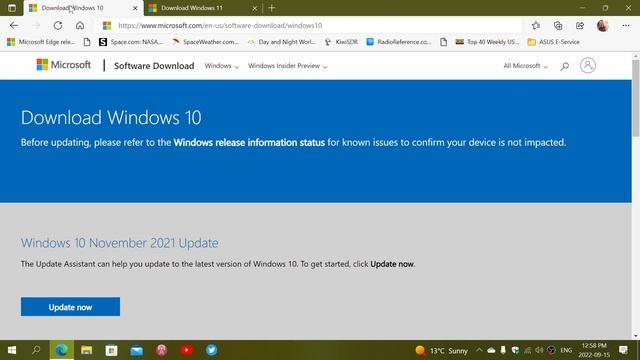Open Windows release information status link

pyautogui.click(x=249, y=142)
